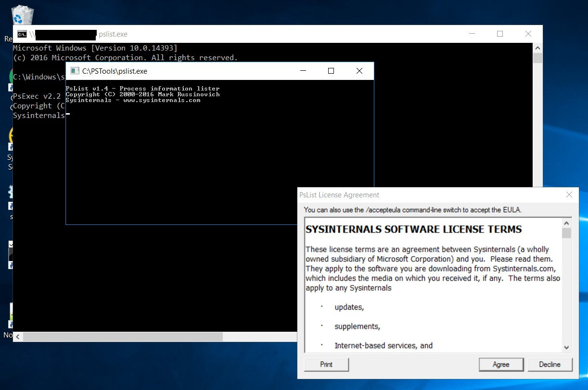Click the outer console vertical scrollbar thumb

tap(537, 58)
